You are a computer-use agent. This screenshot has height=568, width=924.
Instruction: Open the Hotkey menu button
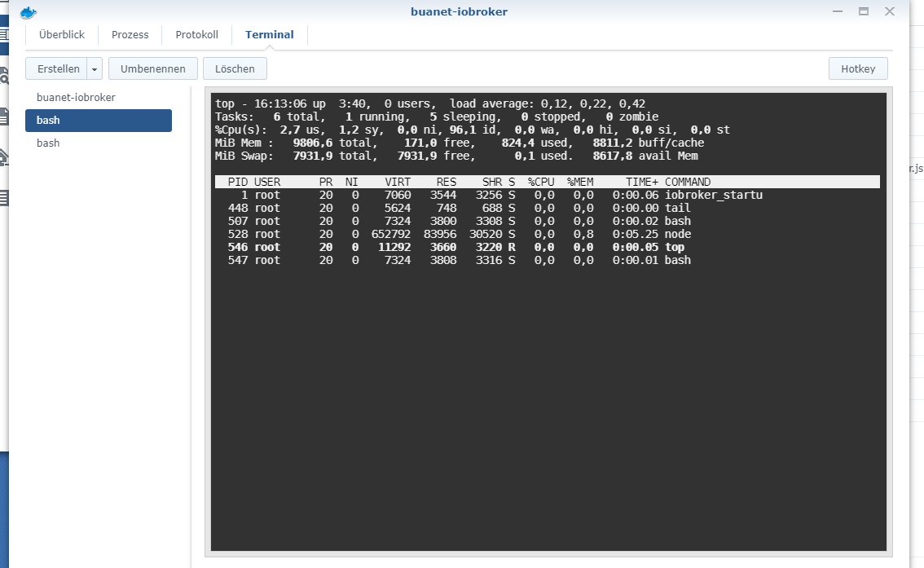858,69
